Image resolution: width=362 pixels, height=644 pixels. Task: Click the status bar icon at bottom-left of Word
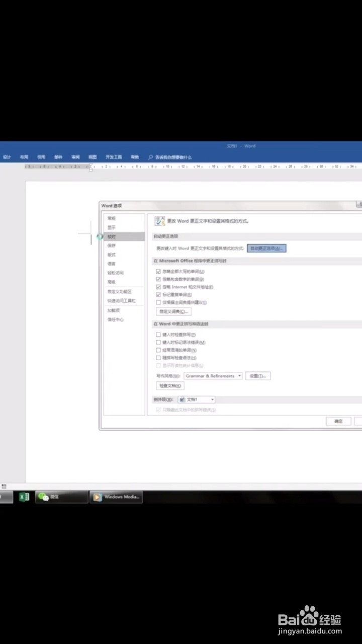point(4,486)
